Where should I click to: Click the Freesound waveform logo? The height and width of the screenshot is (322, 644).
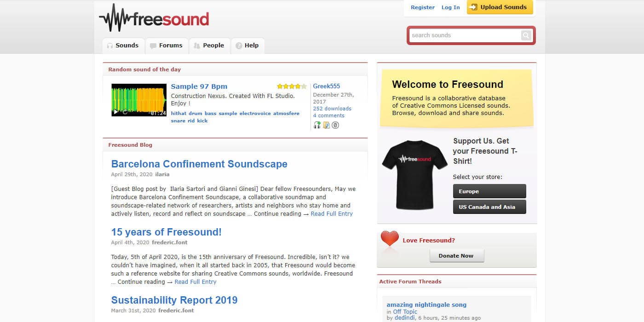point(154,18)
